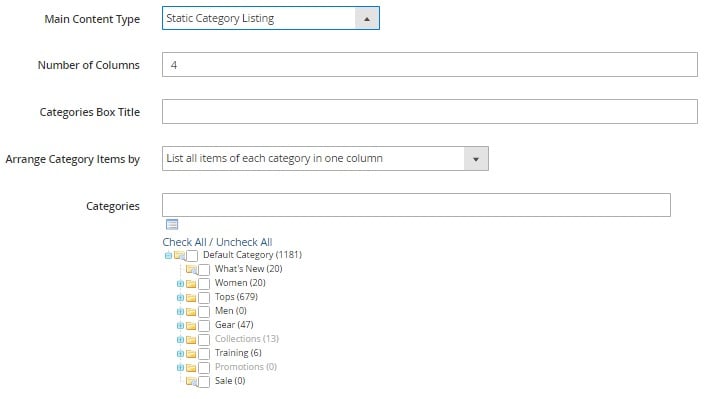Tick the Women category checkbox
The height and width of the screenshot is (399, 711).
click(x=204, y=284)
